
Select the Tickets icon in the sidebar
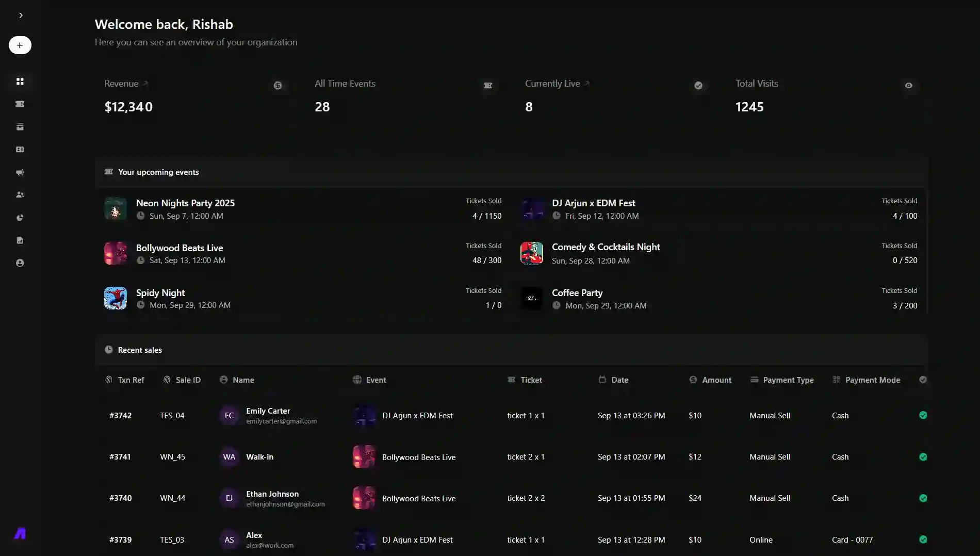pyautogui.click(x=20, y=104)
